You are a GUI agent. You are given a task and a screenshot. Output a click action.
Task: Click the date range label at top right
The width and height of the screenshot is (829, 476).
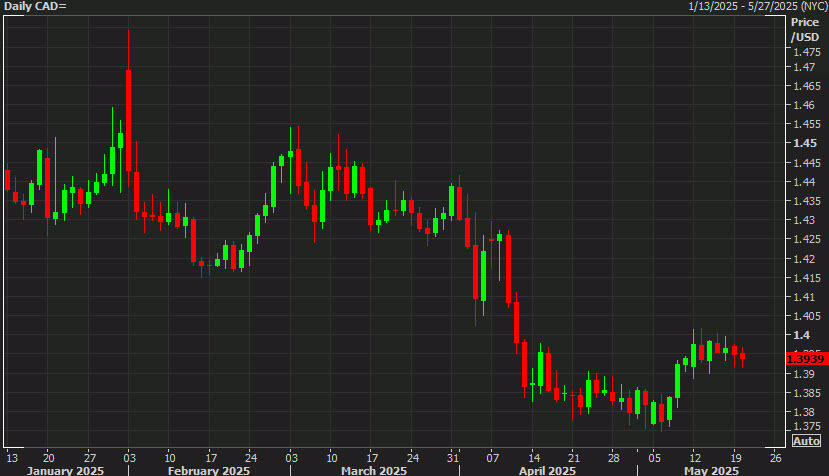tap(757, 6)
